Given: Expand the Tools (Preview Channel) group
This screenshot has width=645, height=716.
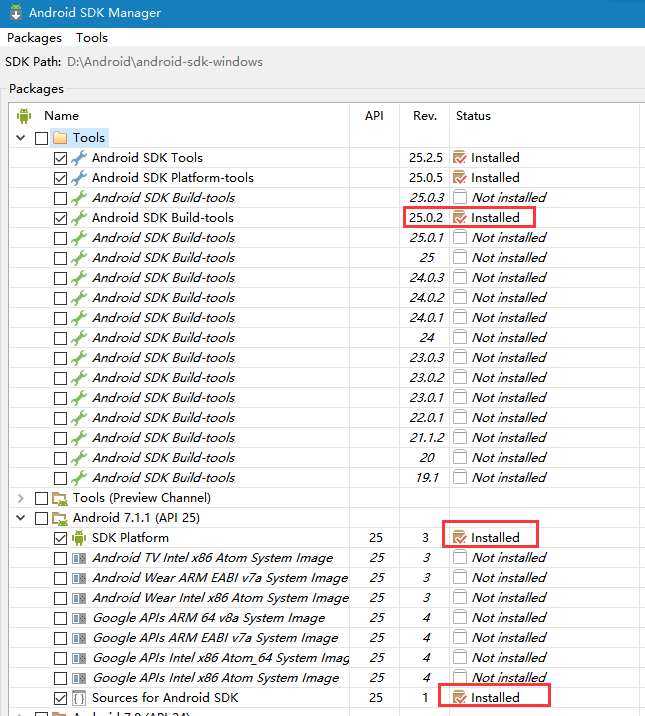Looking at the screenshot, I should click(22, 497).
